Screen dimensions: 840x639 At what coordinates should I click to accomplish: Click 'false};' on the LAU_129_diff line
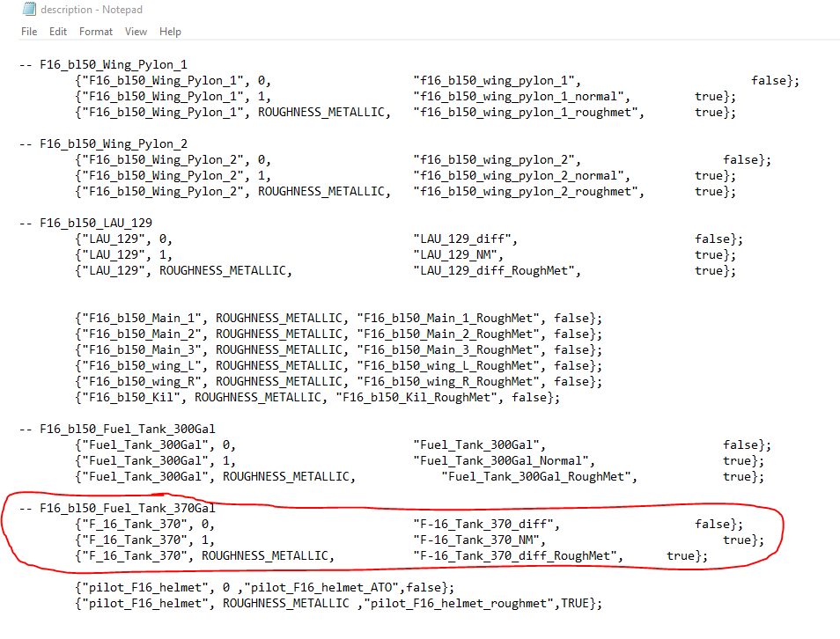pos(718,239)
